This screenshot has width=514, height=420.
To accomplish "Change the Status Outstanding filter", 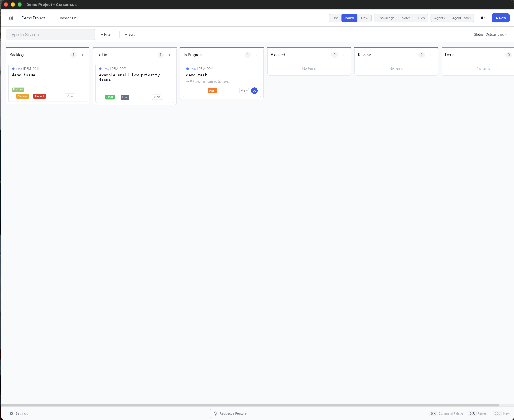I will point(490,34).
